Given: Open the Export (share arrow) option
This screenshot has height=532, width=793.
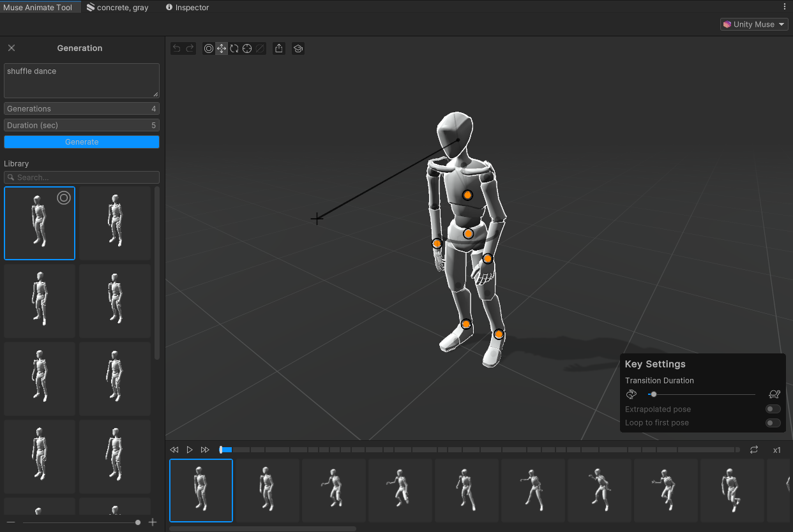Looking at the screenshot, I should pyautogui.click(x=279, y=48).
